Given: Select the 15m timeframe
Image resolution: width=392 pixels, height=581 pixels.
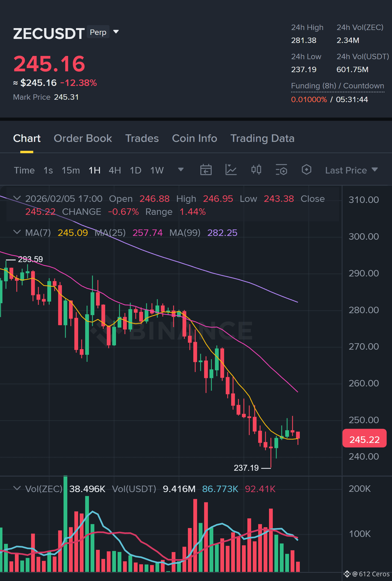Looking at the screenshot, I should tap(71, 171).
